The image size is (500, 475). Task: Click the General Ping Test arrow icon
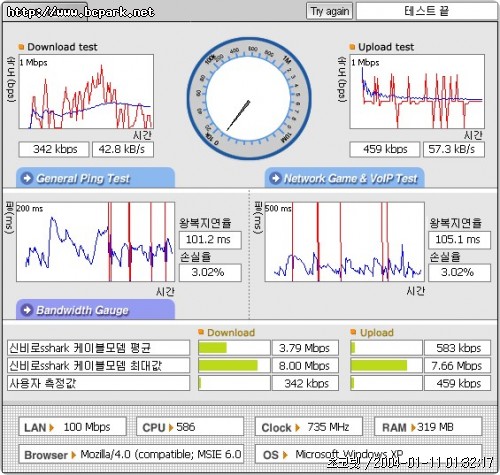27,178
